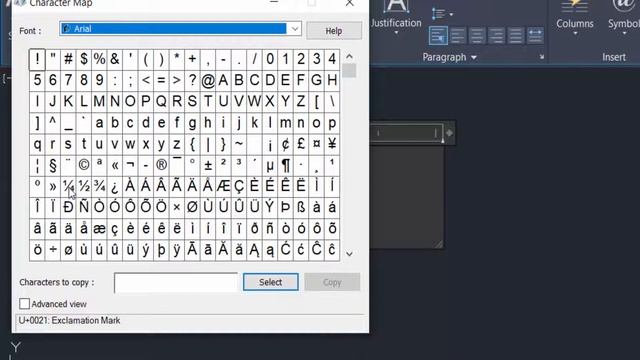Select the Ø character cell
The width and height of the screenshot is (640, 360).
point(192,208)
